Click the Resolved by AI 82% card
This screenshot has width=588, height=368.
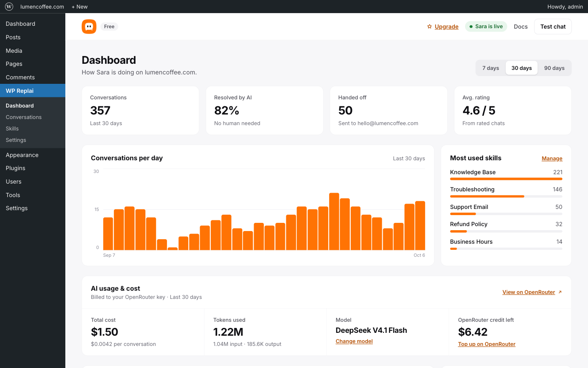tap(265, 110)
